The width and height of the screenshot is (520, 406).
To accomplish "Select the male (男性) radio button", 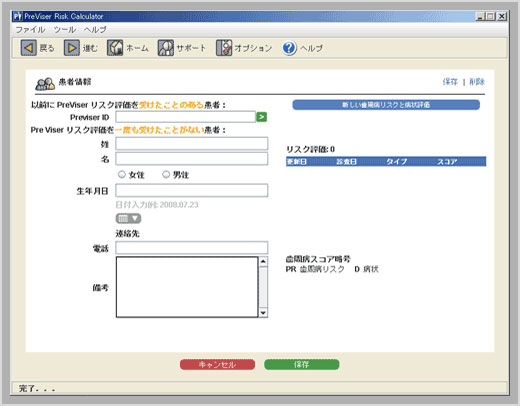I will pos(166,174).
